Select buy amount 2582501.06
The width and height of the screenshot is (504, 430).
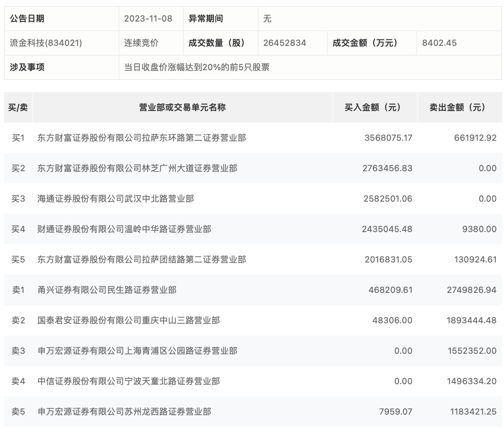388,199
